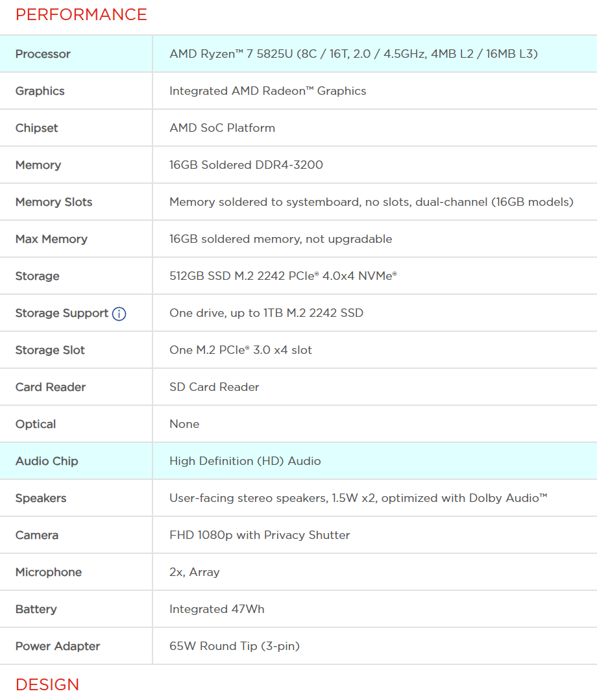Viewport: 597px width, 700px height.
Task: Select the Storage Support label text
Action: click(x=62, y=313)
